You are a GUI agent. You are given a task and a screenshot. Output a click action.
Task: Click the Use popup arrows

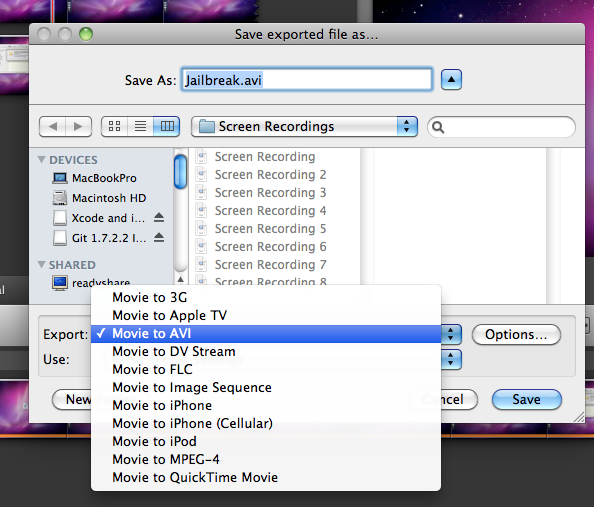tap(451, 359)
